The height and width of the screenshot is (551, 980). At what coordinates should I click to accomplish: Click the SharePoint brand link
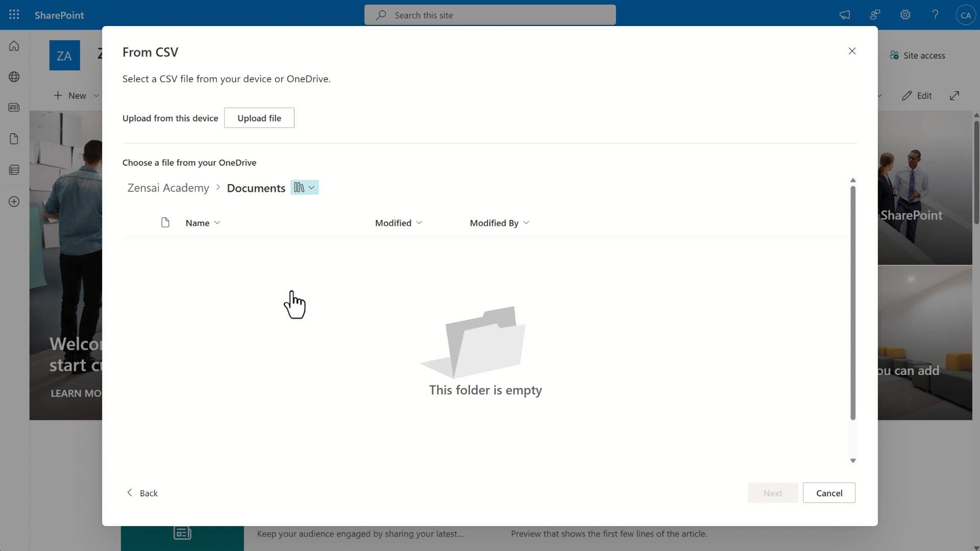59,15
